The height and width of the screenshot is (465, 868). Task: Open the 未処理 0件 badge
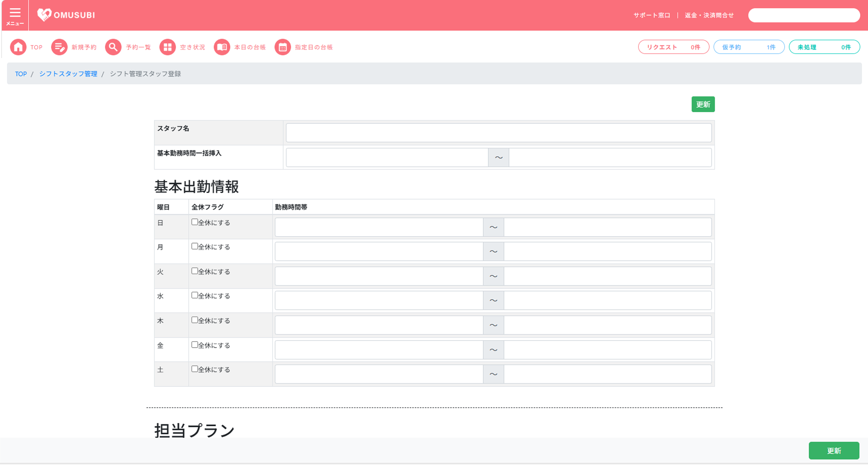[824, 47]
